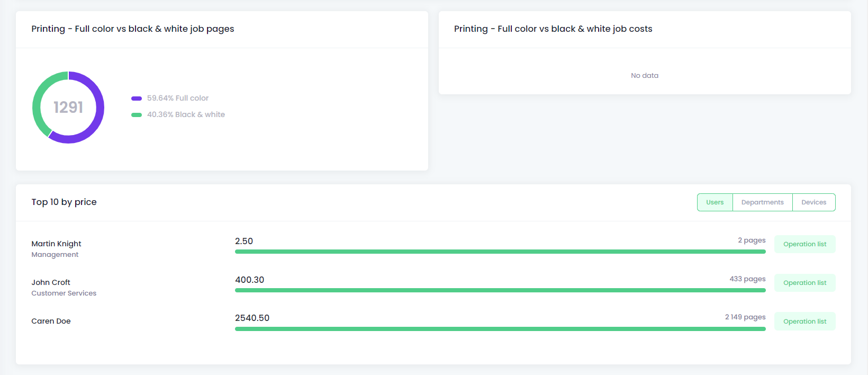The image size is (868, 375).
Task: Select the John Croft user name
Action: 51,282
